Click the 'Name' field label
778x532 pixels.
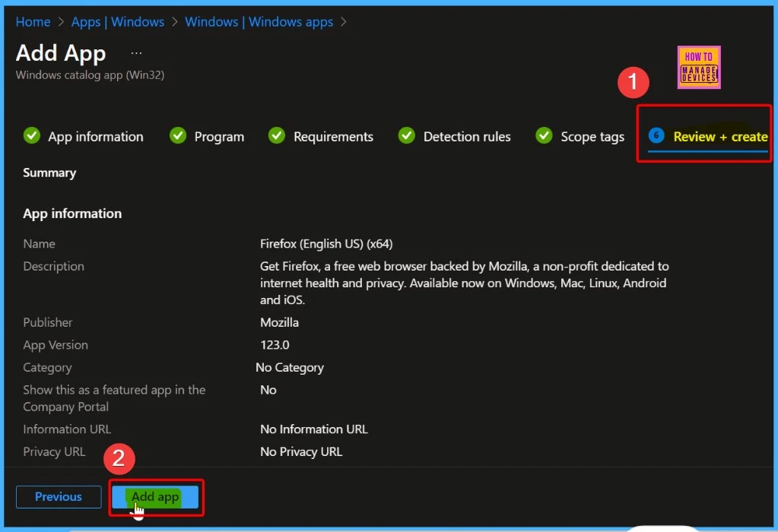pyautogui.click(x=40, y=244)
